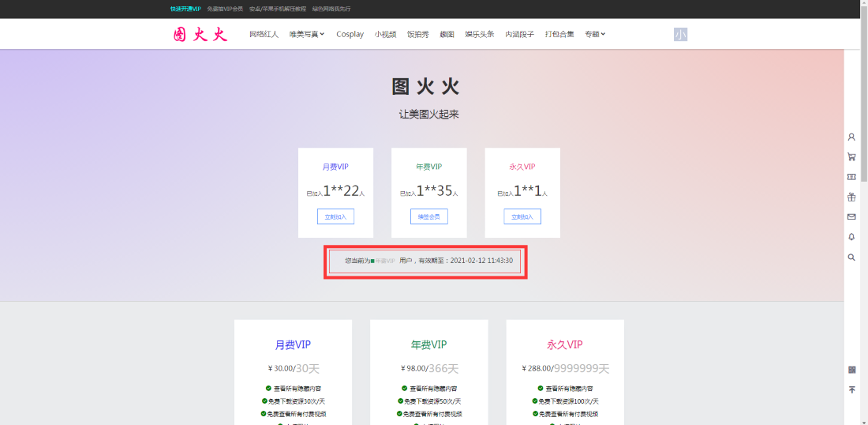Open the notification bell sidebar icon

(851, 237)
